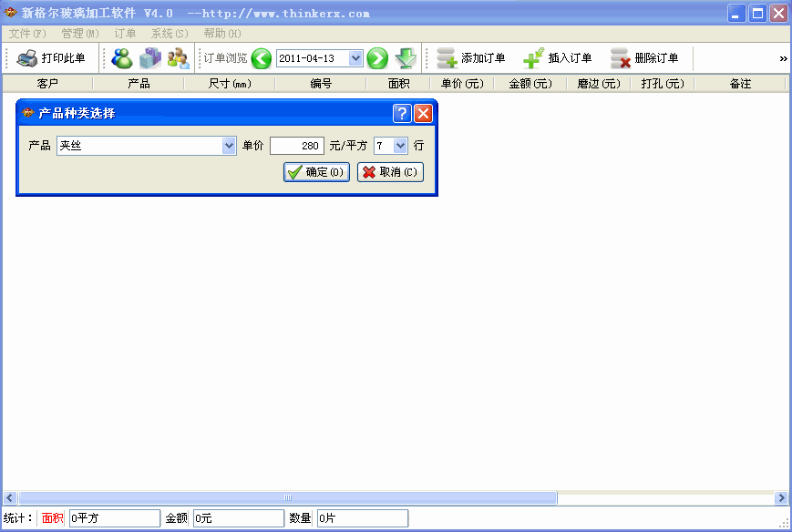Open the row count dropdown showing 7
The width and height of the screenshot is (792, 532).
[x=400, y=146]
